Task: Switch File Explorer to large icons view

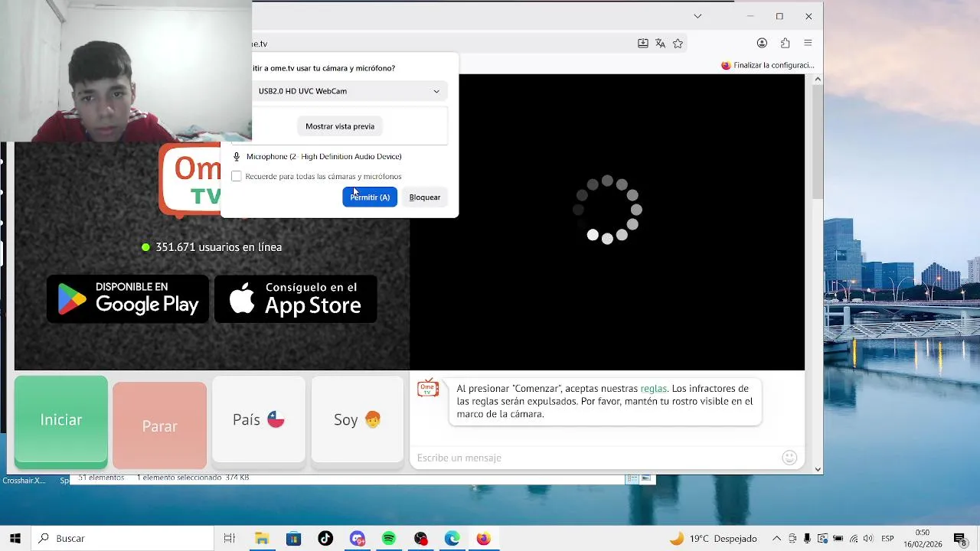Action: pyautogui.click(x=646, y=478)
